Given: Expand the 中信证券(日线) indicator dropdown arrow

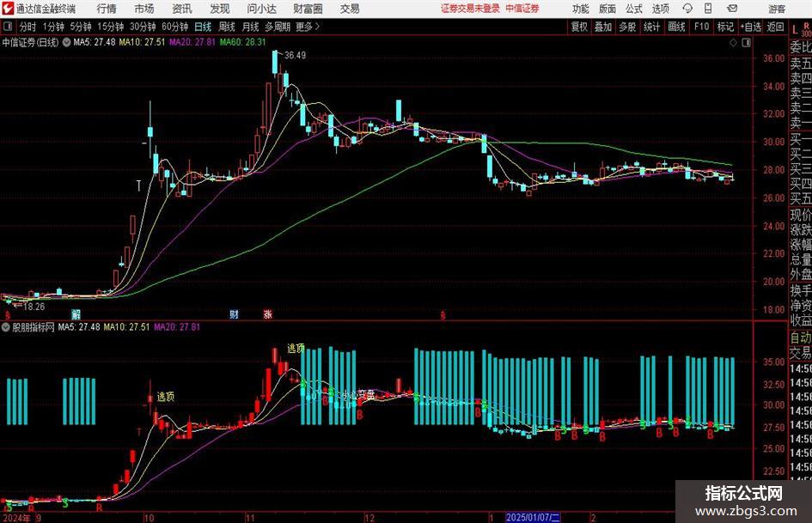Looking at the screenshot, I should 66,42.
